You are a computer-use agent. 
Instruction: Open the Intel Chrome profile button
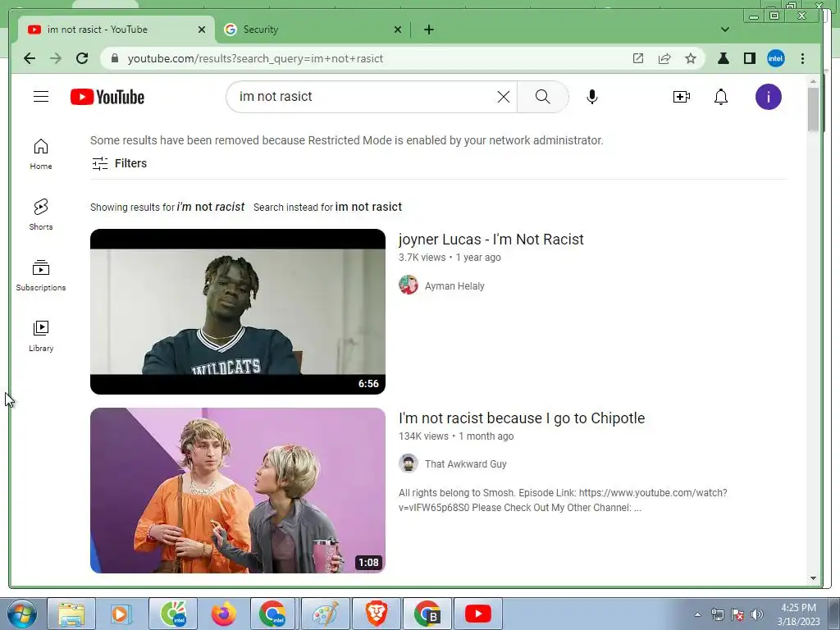click(x=776, y=58)
